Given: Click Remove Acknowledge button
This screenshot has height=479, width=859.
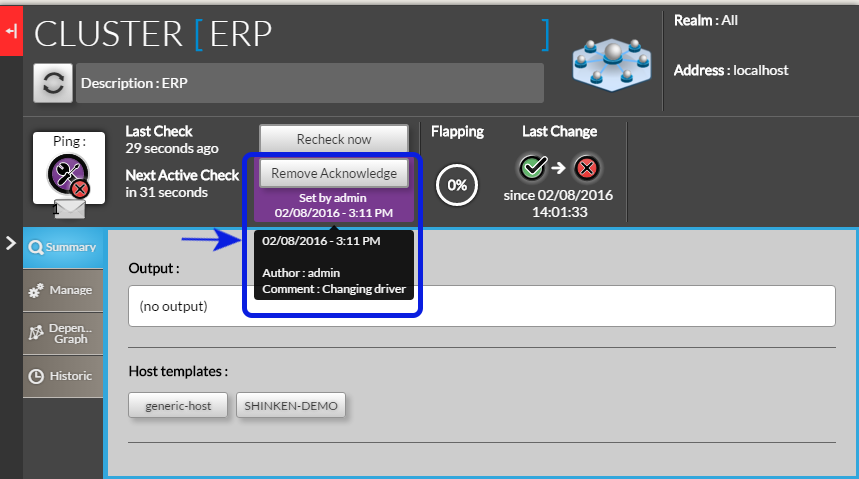Looking at the screenshot, I should (334, 173).
